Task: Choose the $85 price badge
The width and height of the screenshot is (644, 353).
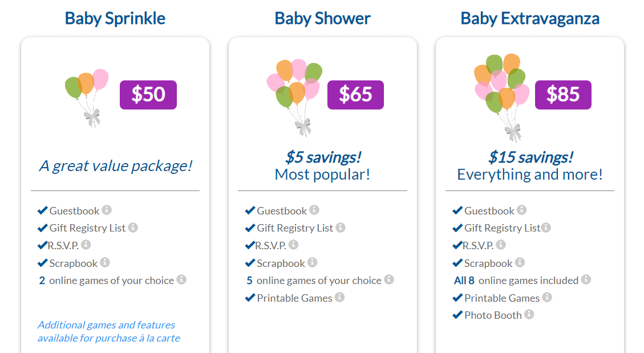Action: [x=563, y=95]
